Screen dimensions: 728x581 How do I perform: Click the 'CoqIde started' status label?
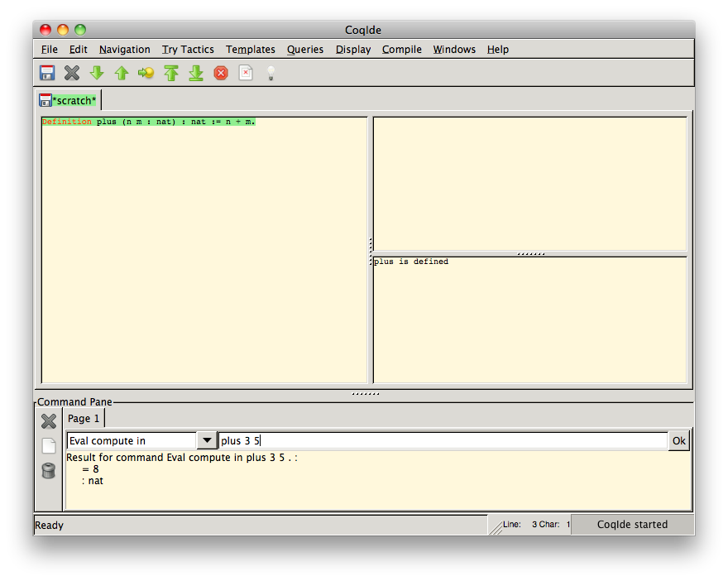point(632,525)
